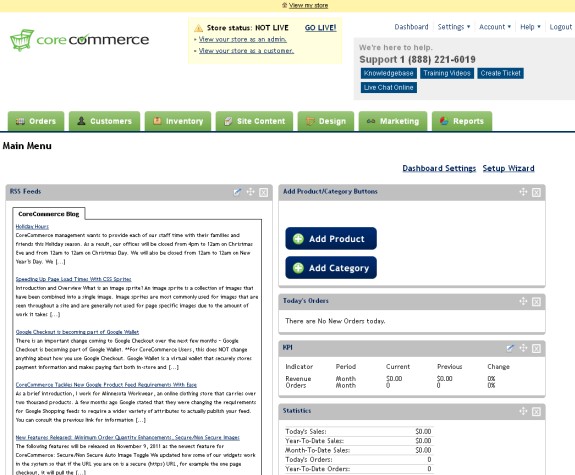Click the Inventory tab box icon
Screen dimensions: 575x475
click(157, 121)
